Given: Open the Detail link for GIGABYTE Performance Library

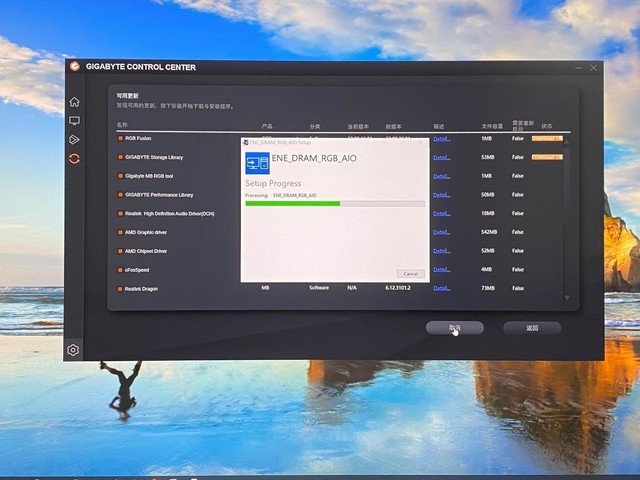Looking at the screenshot, I should click(441, 195).
